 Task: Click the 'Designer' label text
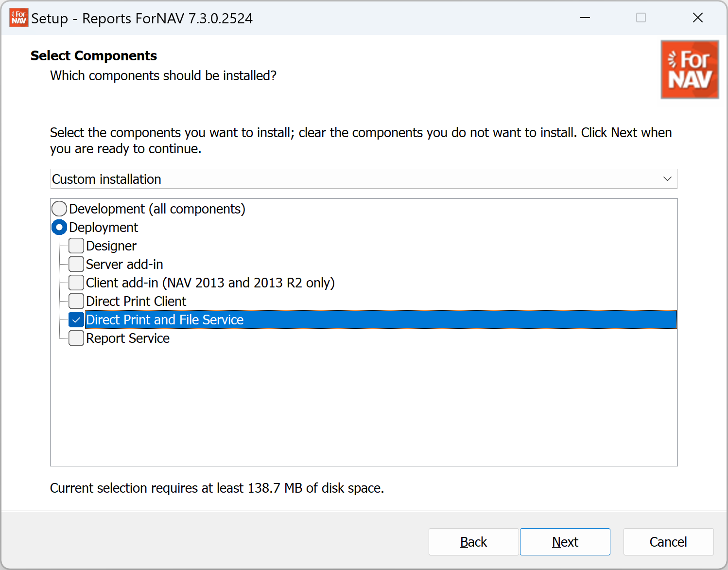pos(111,246)
